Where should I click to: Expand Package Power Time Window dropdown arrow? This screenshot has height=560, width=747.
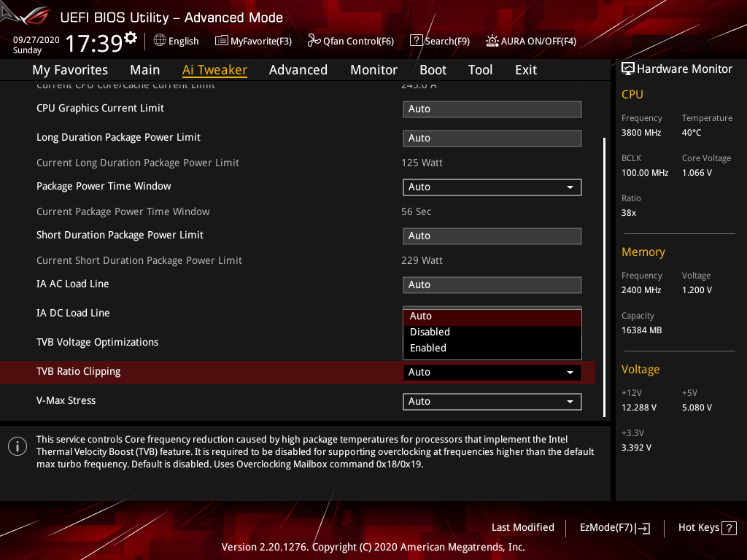[570, 187]
